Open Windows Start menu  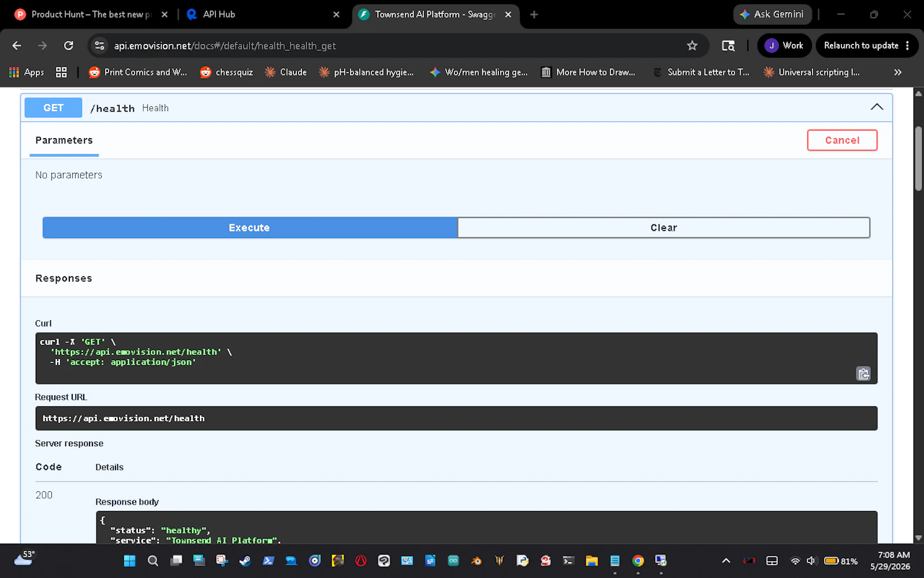129,561
